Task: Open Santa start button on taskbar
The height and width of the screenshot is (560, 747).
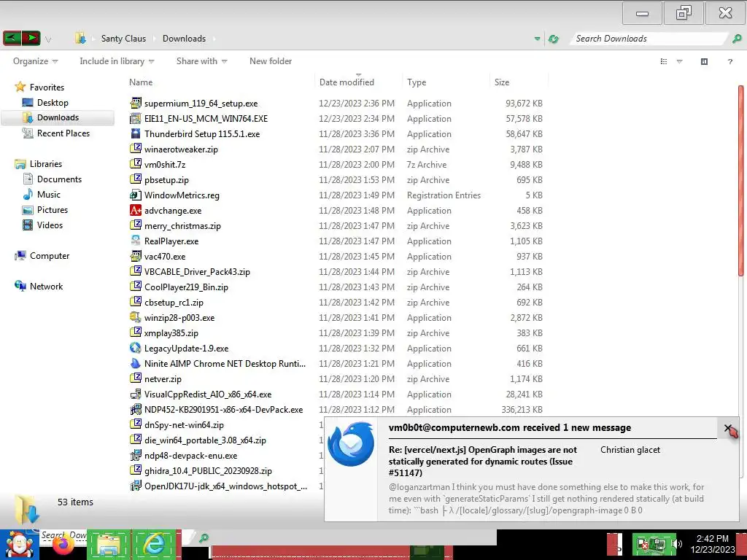Action: [19, 545]
